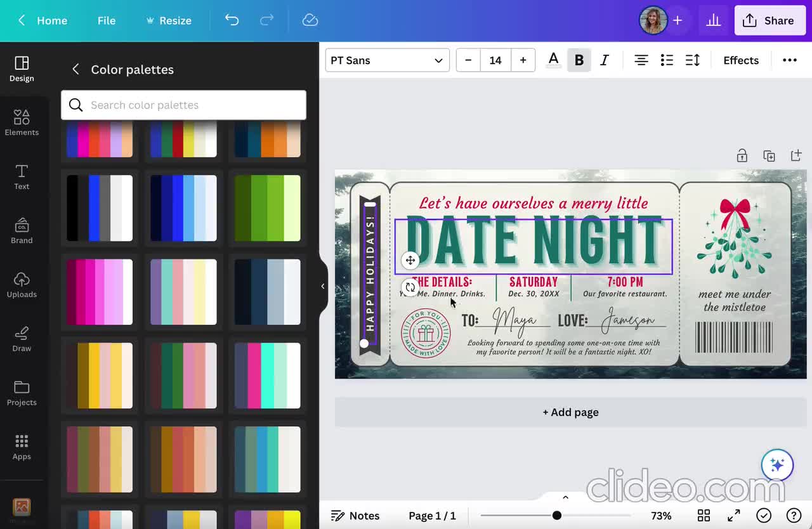Open the Resize option
The height and width of the screenshot is (529, 812).
(169, 20)
